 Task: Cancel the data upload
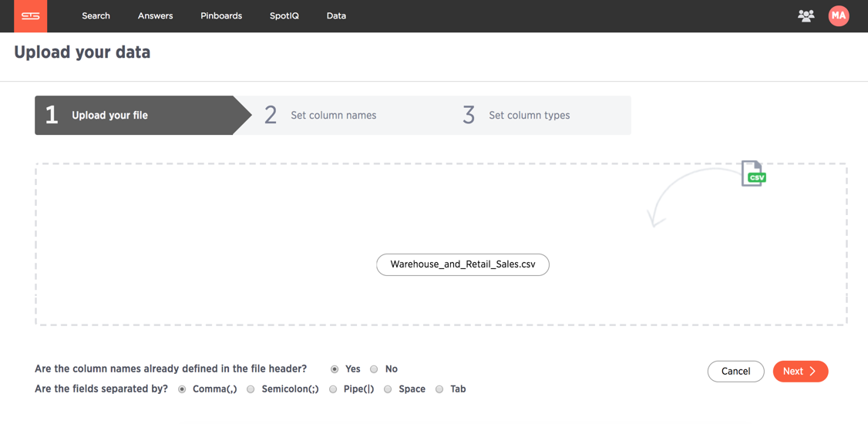pos(735,372)
